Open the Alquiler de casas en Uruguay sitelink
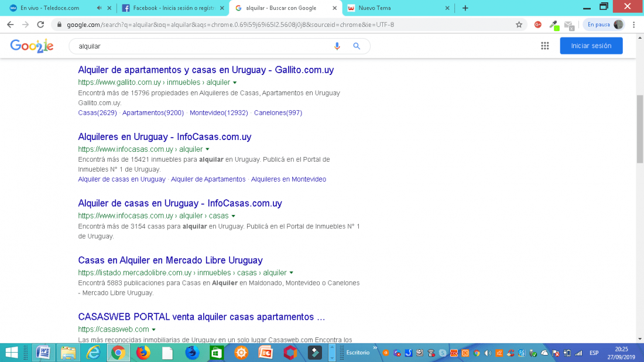This screenshot has width=644, height=362. pyautogui.click(x=122, y=179)
